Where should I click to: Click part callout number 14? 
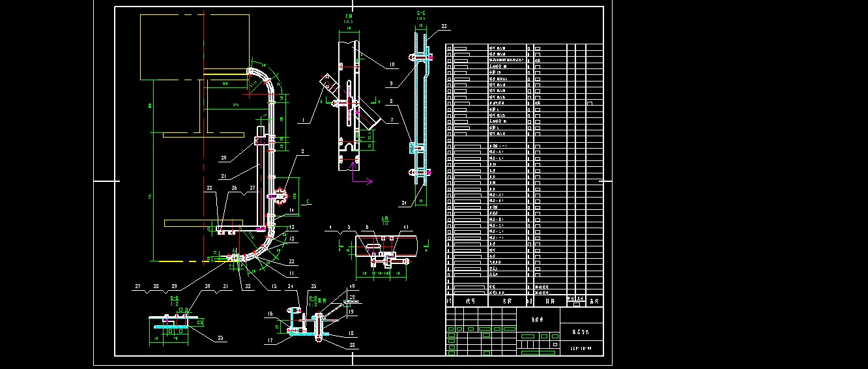(292, 211)
